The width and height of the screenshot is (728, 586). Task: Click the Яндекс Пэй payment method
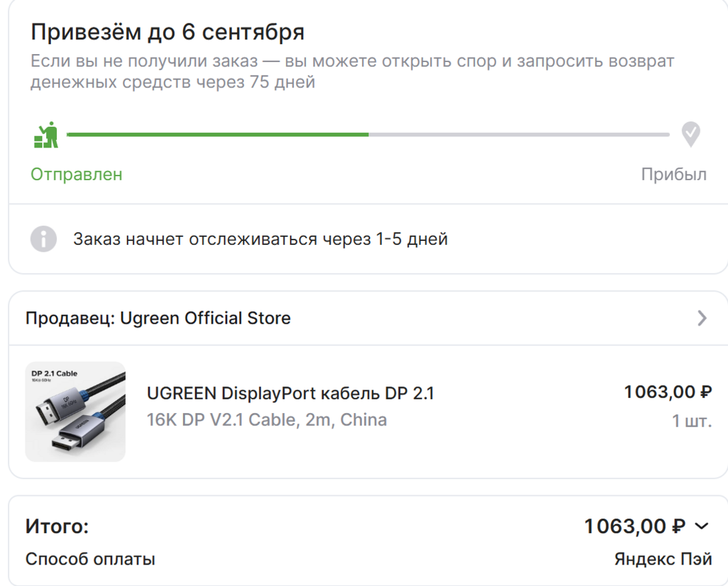[x=663, y=559]
